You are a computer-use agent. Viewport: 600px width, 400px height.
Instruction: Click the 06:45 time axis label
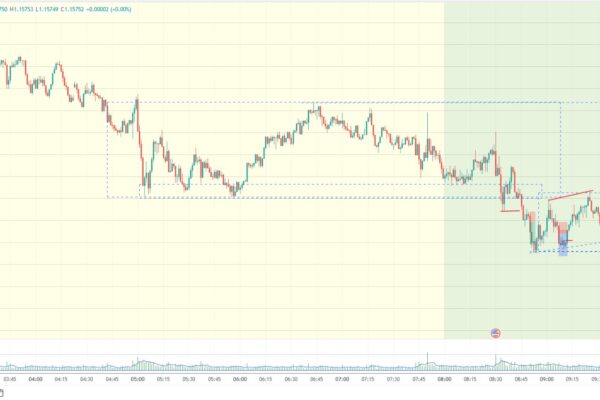coord(316,379)
